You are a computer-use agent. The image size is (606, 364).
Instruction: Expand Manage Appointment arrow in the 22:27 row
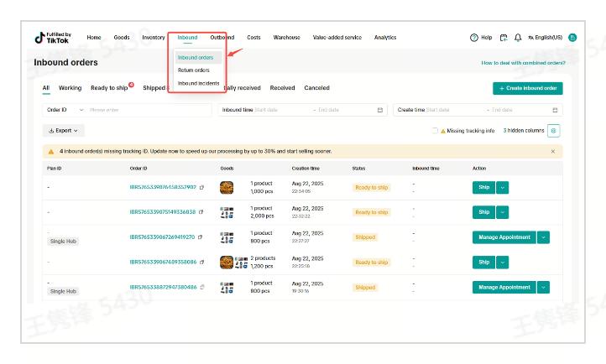coord(543,237)
